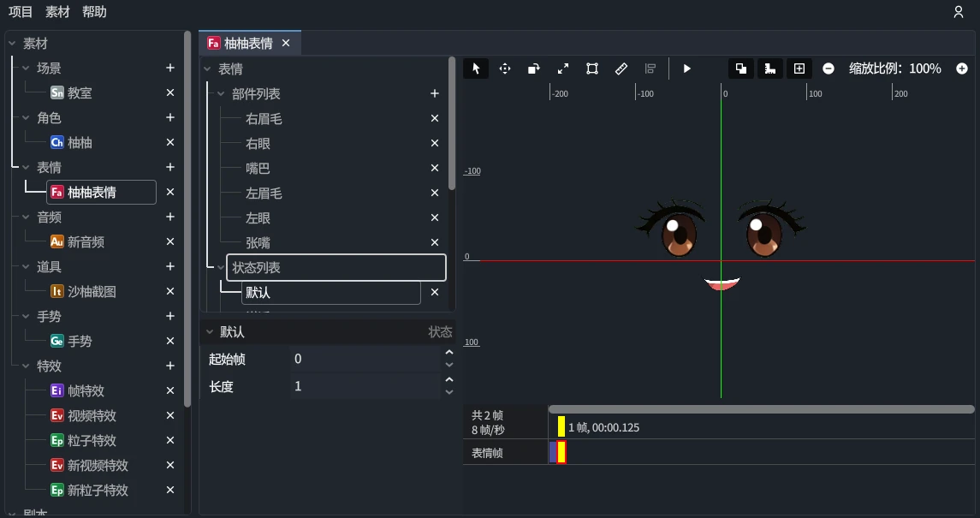The image size is (980, 518).
Task: Remove the 默认 state
Action: click(x=435, y=292)
